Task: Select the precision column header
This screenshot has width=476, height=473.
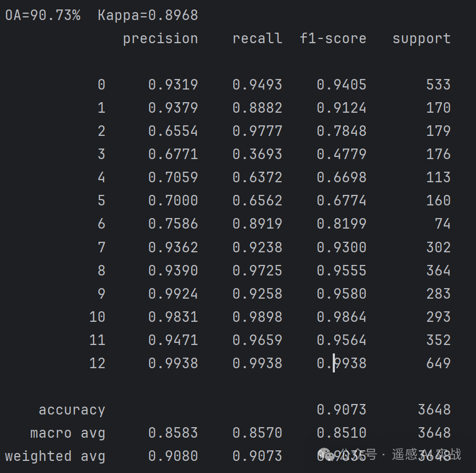Action: pos(160,39)
